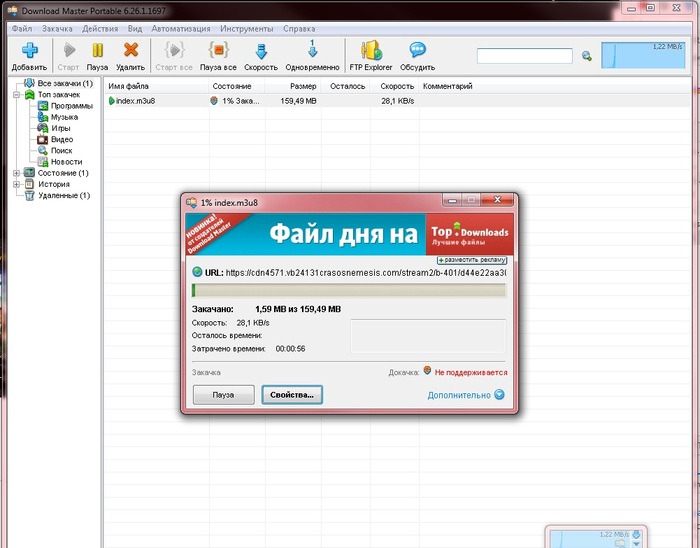Delete the download with the Удалить icon
Screen dimensions: 700x548
(x=130, y=50)
